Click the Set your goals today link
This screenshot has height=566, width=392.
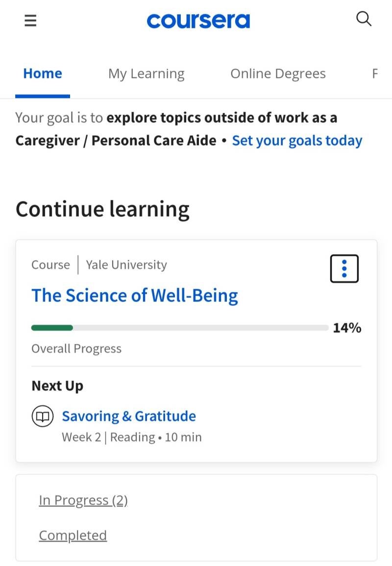297,141
